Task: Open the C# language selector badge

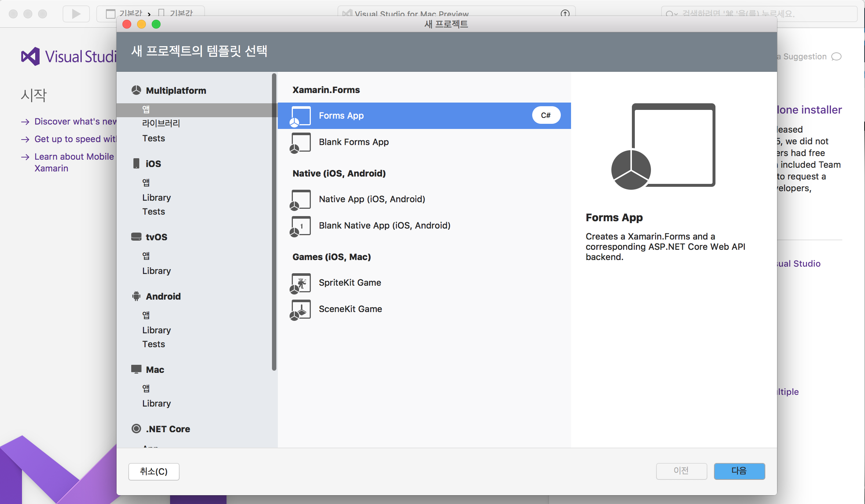Action: pyautogui.click(x=546, y=115)
